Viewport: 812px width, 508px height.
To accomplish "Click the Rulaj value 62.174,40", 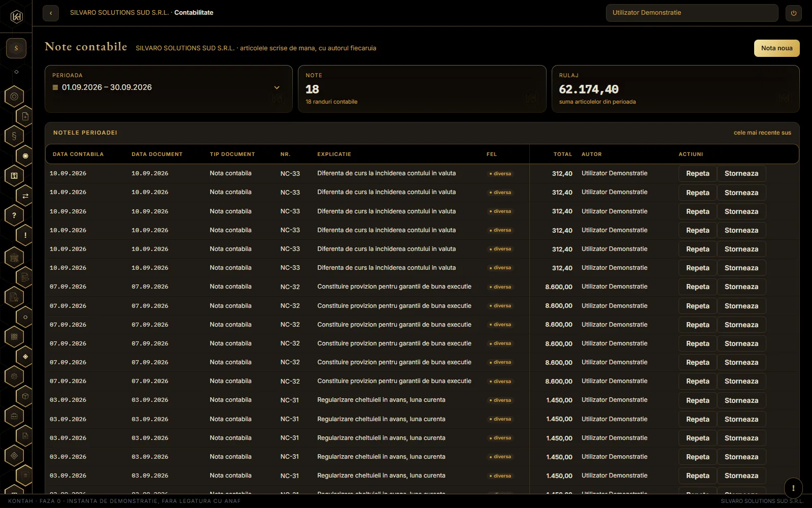I will [589, 89].
